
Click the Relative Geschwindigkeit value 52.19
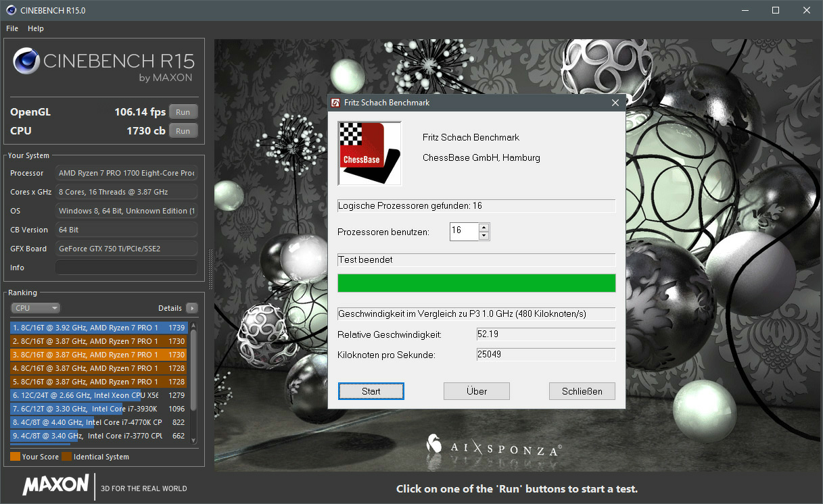coord(546,335)
